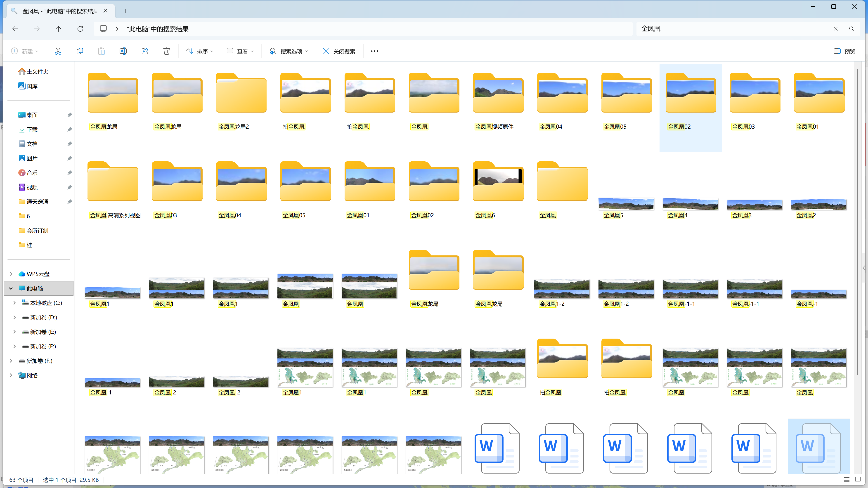Open a new tab
The height and width of the screenshot is (488, 868).
(x=125, y=11)
